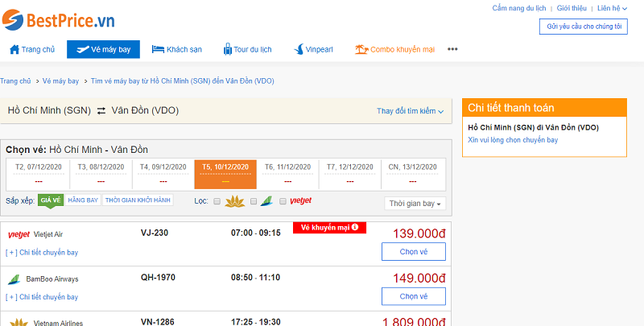The width and height of the screenshot is (644, 326).
Task: Click Xin vui lòng chọn chuyến bay text
Action: pos(513,140)
